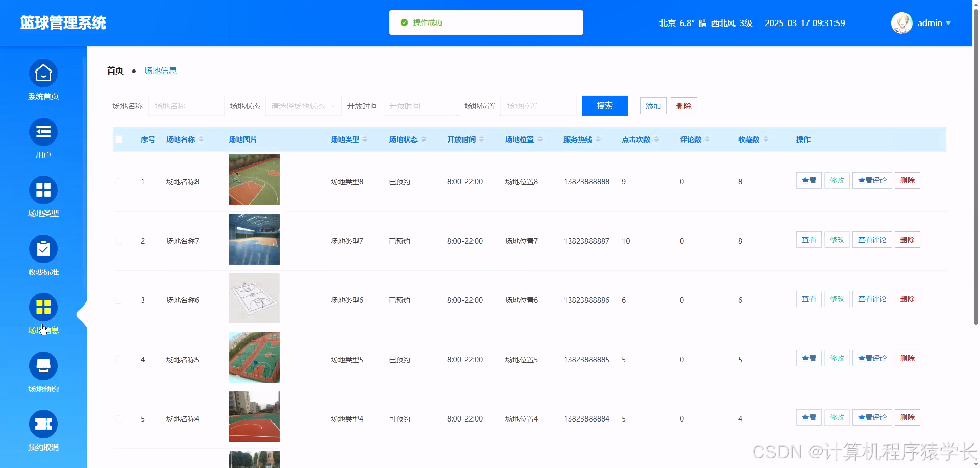This screenshot has width=980, height=468.
Task: Click the green success check icon
Action: [404, 22]
